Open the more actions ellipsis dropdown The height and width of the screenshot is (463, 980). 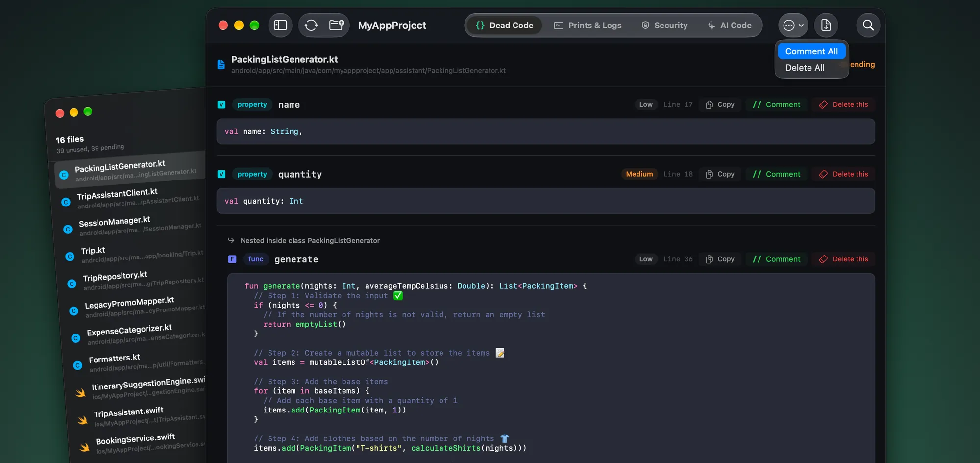tap(793, 25)
